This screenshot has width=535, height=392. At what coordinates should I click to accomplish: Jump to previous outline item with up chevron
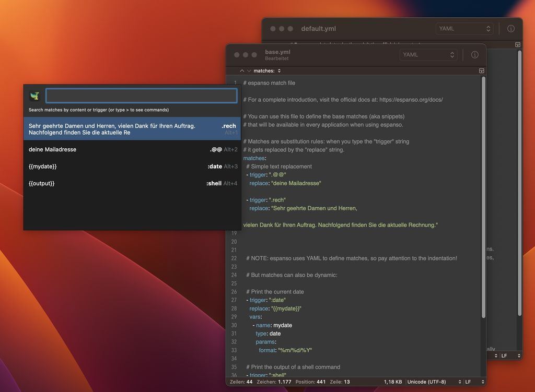point(242,70)
